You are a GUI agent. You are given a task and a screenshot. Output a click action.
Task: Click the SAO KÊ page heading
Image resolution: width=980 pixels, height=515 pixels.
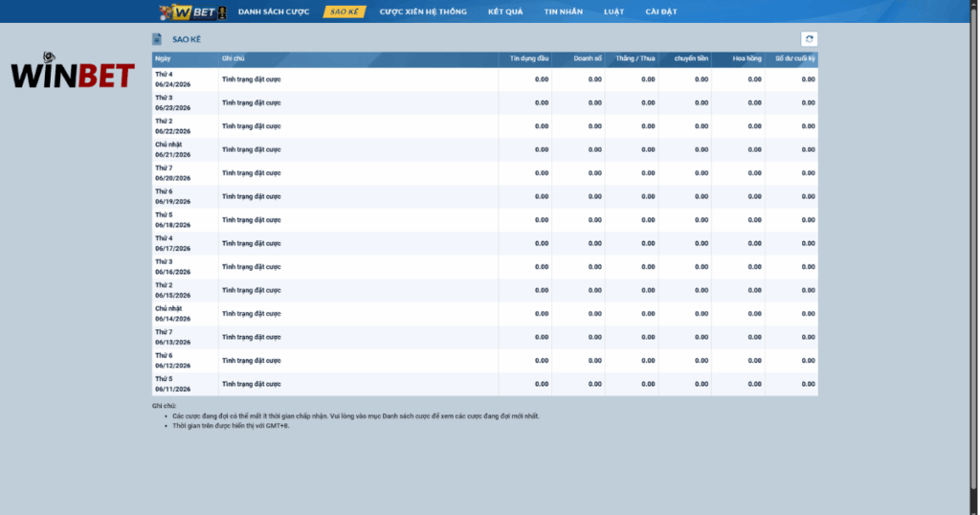click(x=187, y=39)
